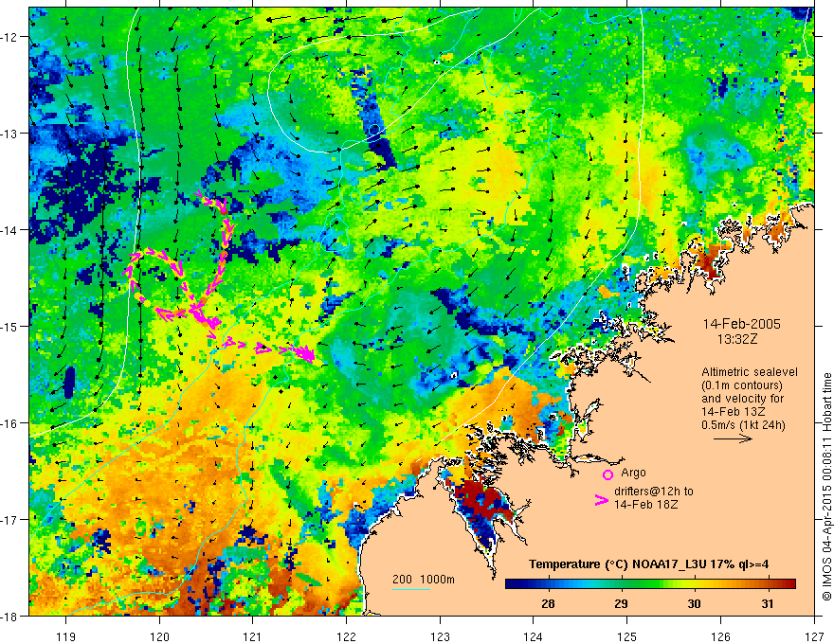
Task: Click the magenta drifter arrowhead legend symbol
Action: coord(602,500)
